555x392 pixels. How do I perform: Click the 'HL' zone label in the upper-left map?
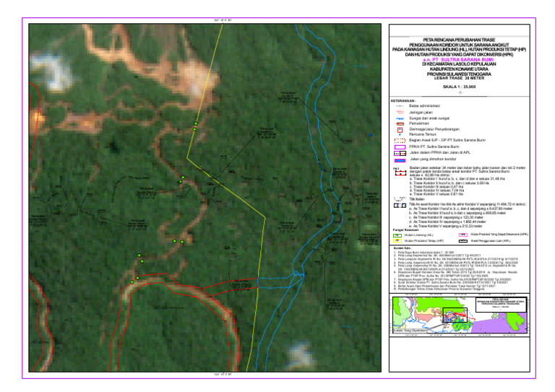click(136, 77)
